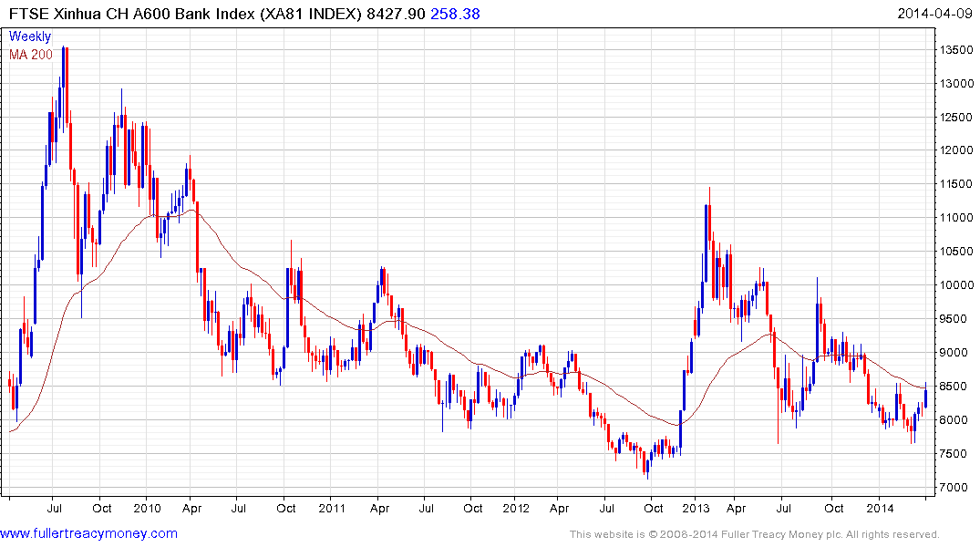Click the 12000 price axis label
The image size is (980, 547).
coord(956,150)
